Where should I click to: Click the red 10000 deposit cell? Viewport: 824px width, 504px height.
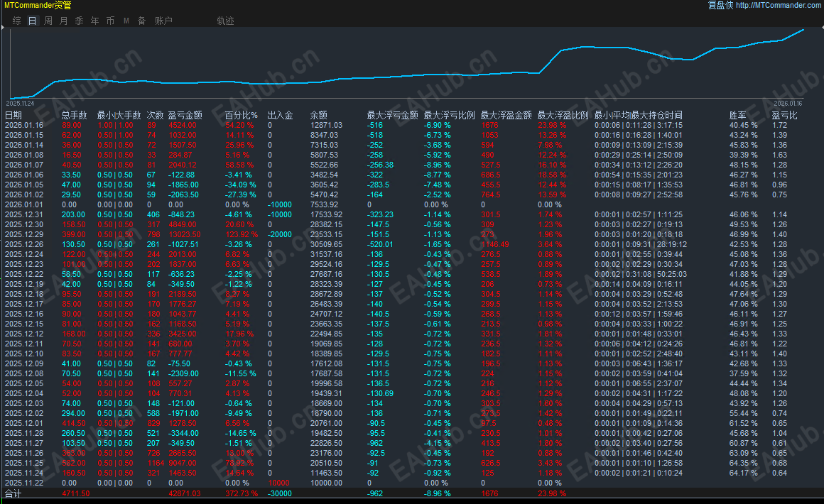pyautogui.click(x=279, y=483)
